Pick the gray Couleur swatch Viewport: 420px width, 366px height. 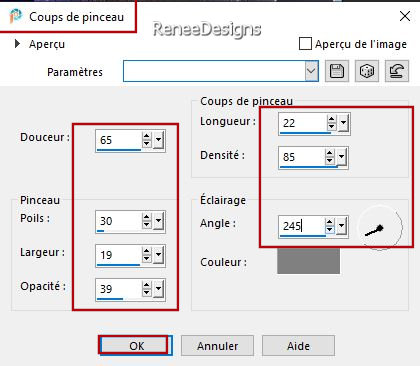pos(308,260)
